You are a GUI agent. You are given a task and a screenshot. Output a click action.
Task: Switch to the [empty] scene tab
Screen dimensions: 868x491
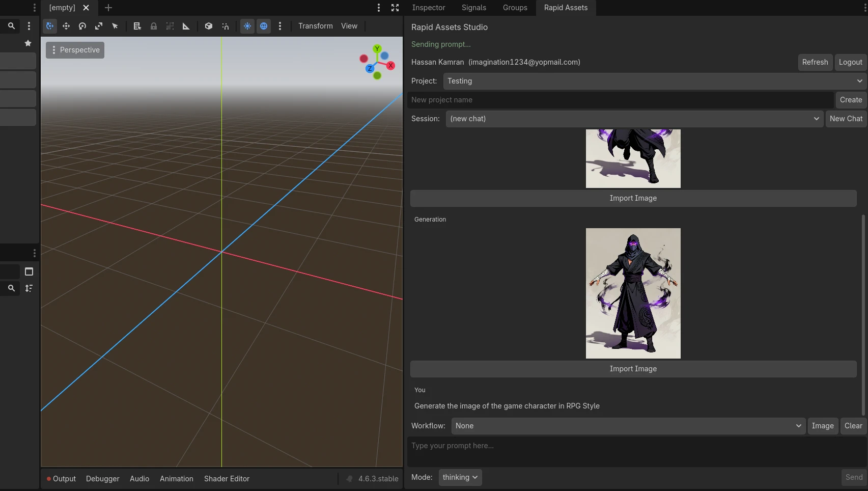point(62,8)
